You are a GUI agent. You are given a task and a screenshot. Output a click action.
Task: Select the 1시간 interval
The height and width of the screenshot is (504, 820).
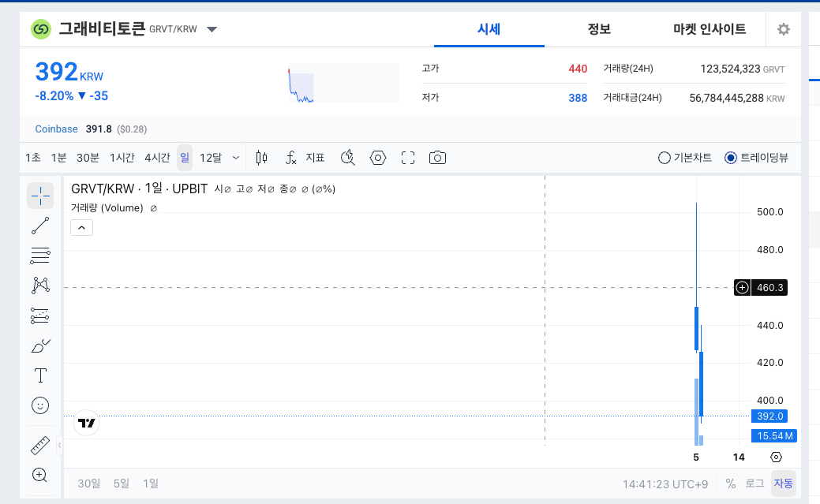tap(122, 158)
